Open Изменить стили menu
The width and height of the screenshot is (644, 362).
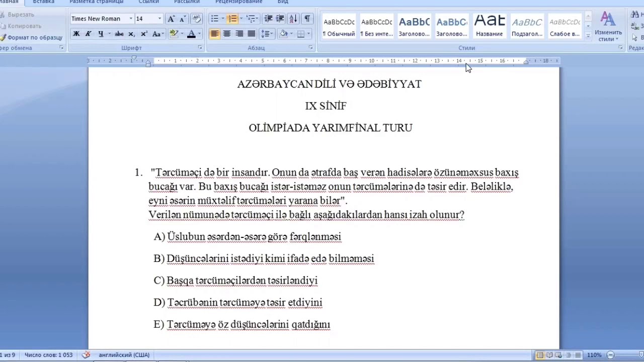(608, 27)
